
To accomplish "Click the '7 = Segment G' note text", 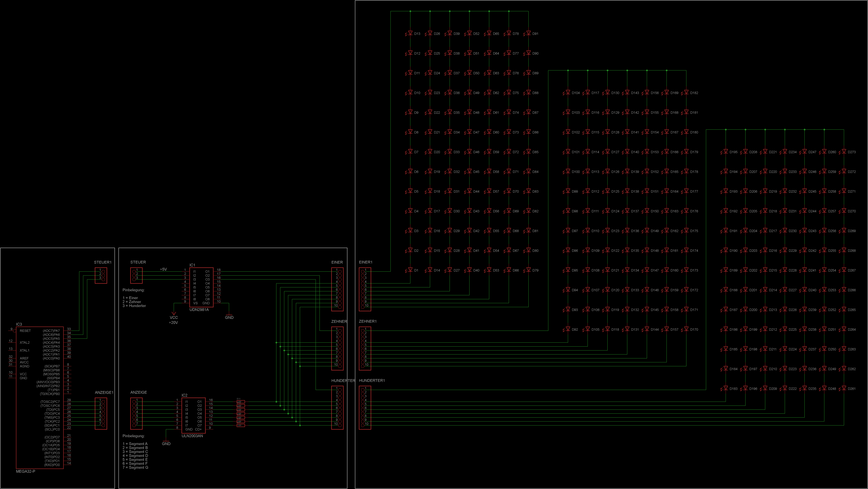I will [135, 467].
